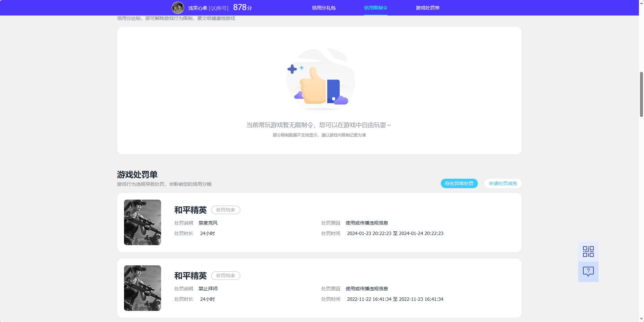Click the user avatar in top bar
The height and width of the screenshot is (322, 644).
[x=178, y=8]
